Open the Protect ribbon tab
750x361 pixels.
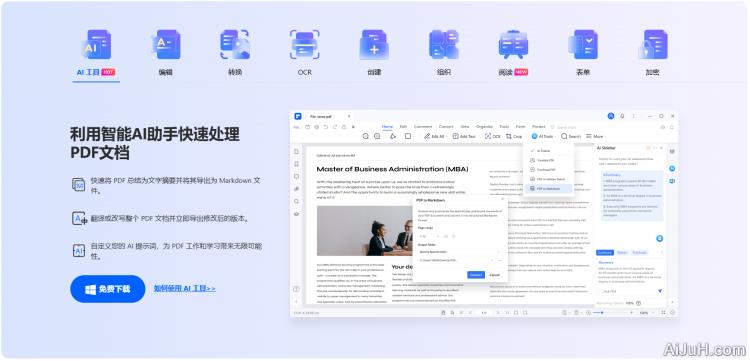click(539, 127)
